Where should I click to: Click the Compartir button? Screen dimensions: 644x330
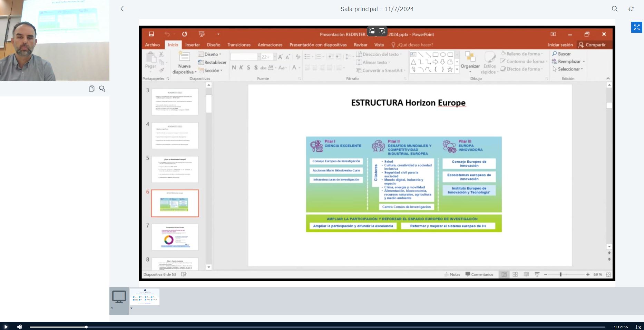pyautogui.click(x=594, y=45)
